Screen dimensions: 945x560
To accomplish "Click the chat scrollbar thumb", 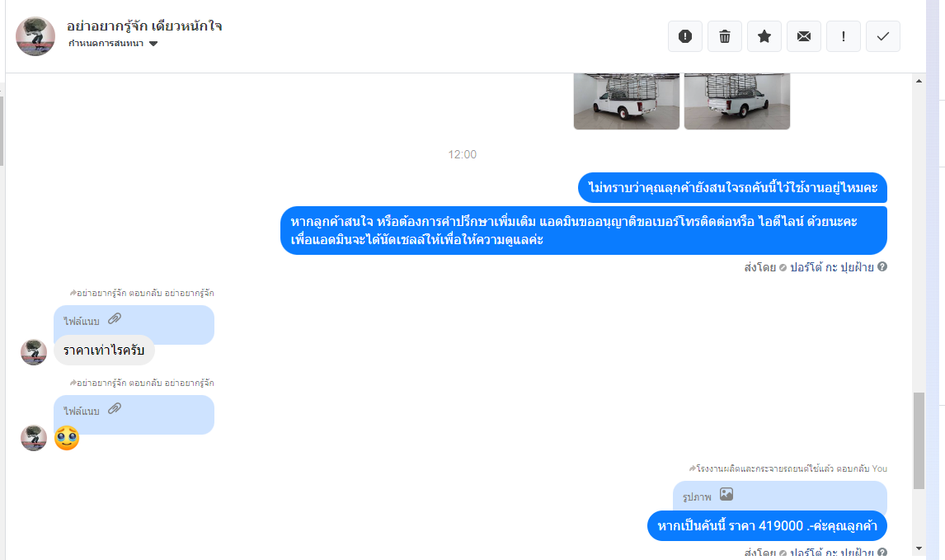I will tap(919, 440).
